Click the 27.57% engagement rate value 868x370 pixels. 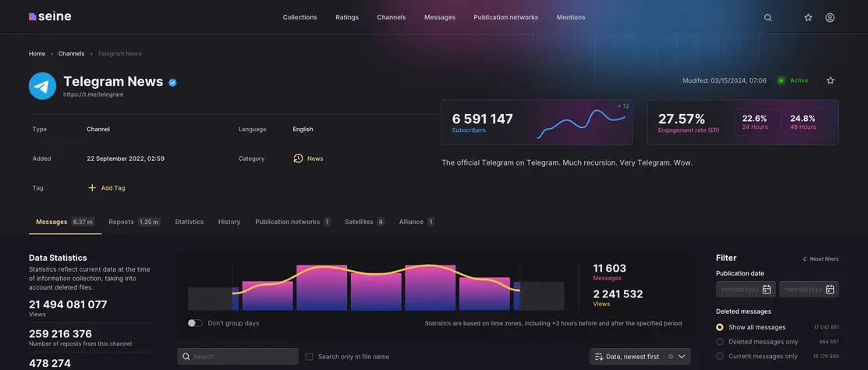click(x=682, y=119)
